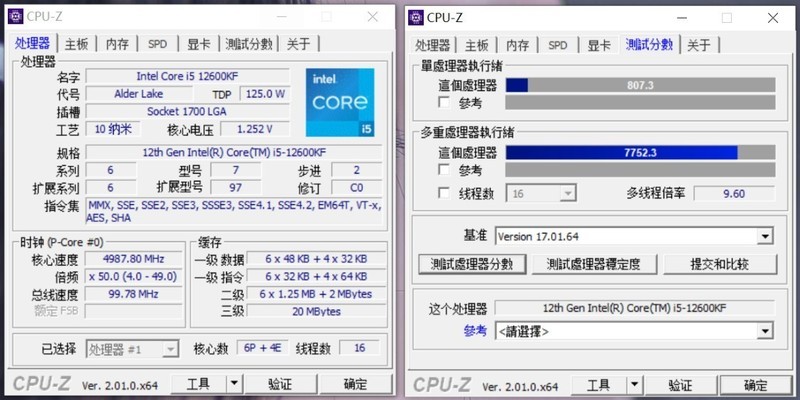Click the TDP 125.0 W value
This screenshot has width=800, height=400.
(x=264, y=94)
